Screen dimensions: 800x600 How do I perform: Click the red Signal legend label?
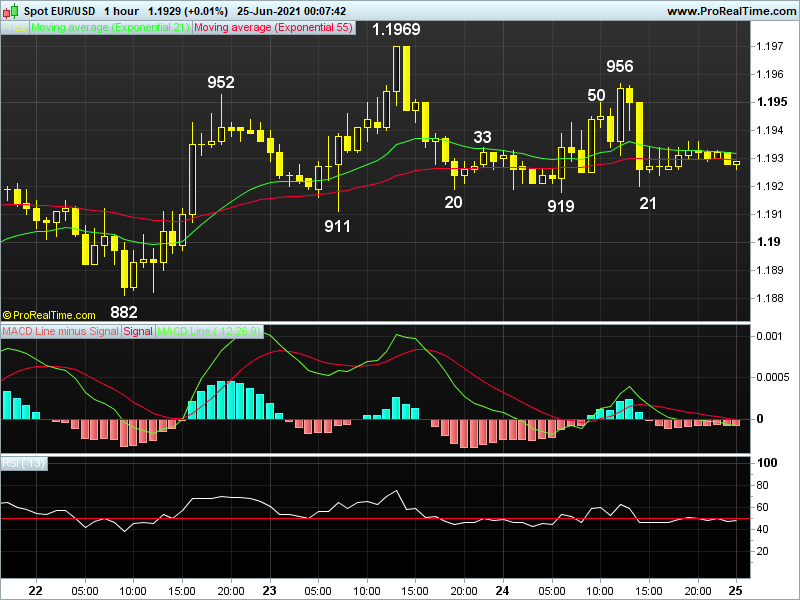pos(138,331)
